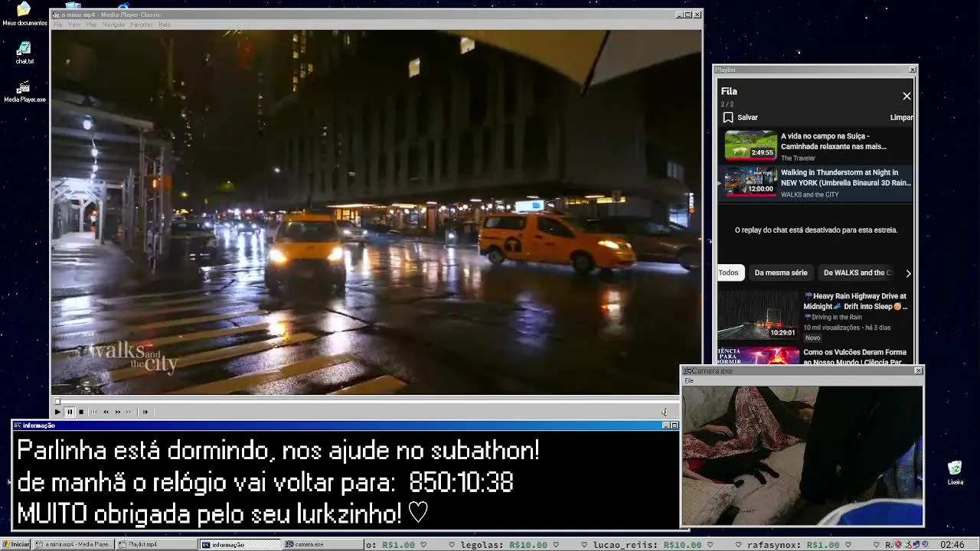Move the seek bar handle in Media Player
Image resolution: width=980 pixels, height=551 pixels.
57,401
